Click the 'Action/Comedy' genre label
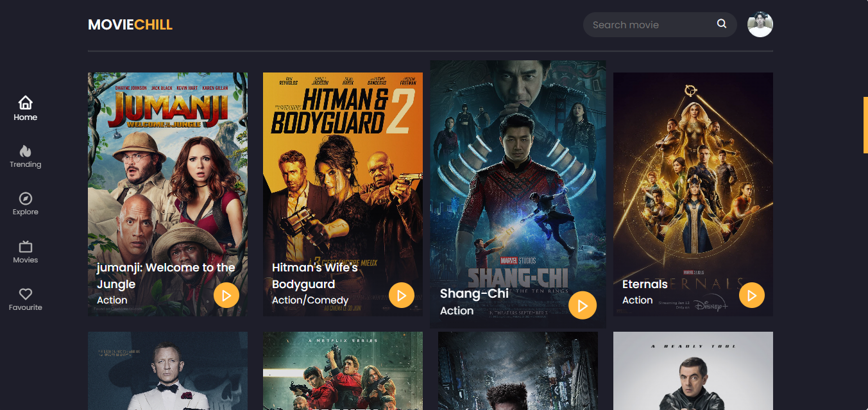The height and width of the screenshot is (410, 868). [310, 300]
